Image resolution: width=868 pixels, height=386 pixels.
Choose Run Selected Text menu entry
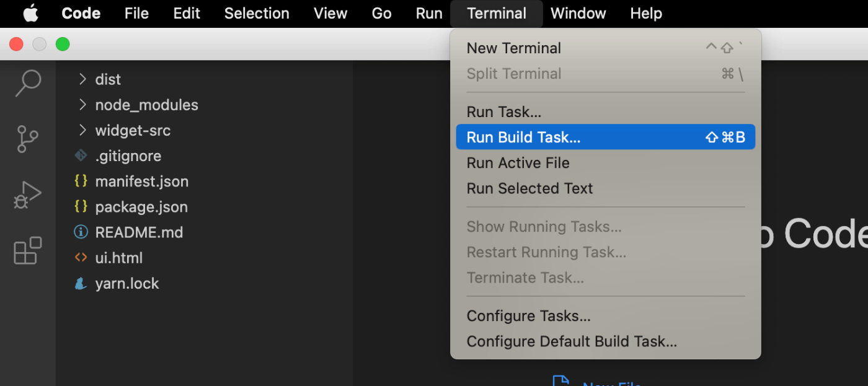[x=605, y=188]
